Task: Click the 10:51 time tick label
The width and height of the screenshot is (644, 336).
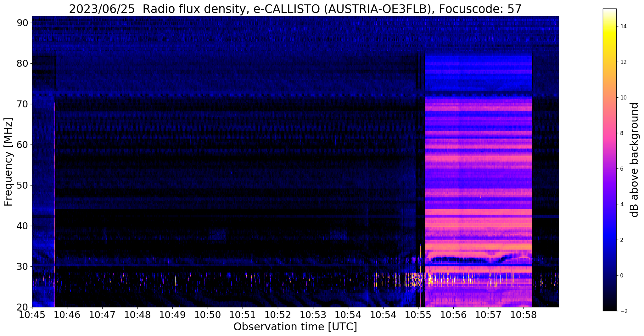Action: point(243,315)
